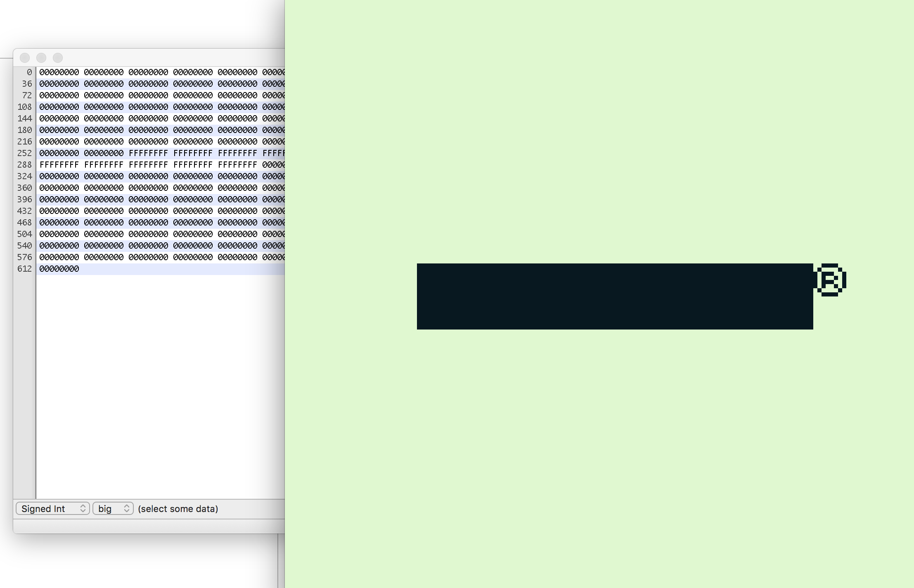Click the dark rectangle in the image preview
This screenshot has width=914, height=588.
(615, 296)
